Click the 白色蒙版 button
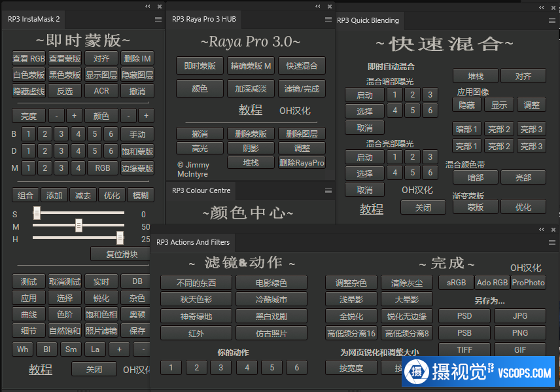 tap(29, 75)
